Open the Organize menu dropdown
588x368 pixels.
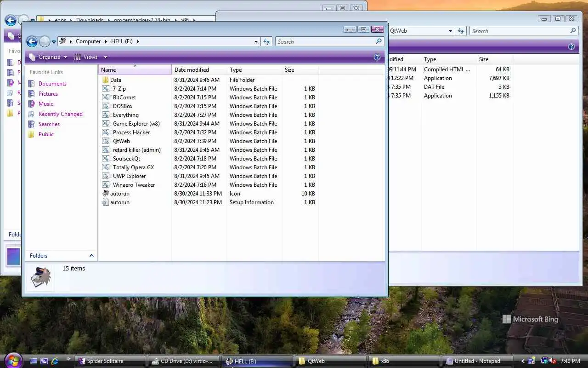pyautogui.click(x=65, y=57)
